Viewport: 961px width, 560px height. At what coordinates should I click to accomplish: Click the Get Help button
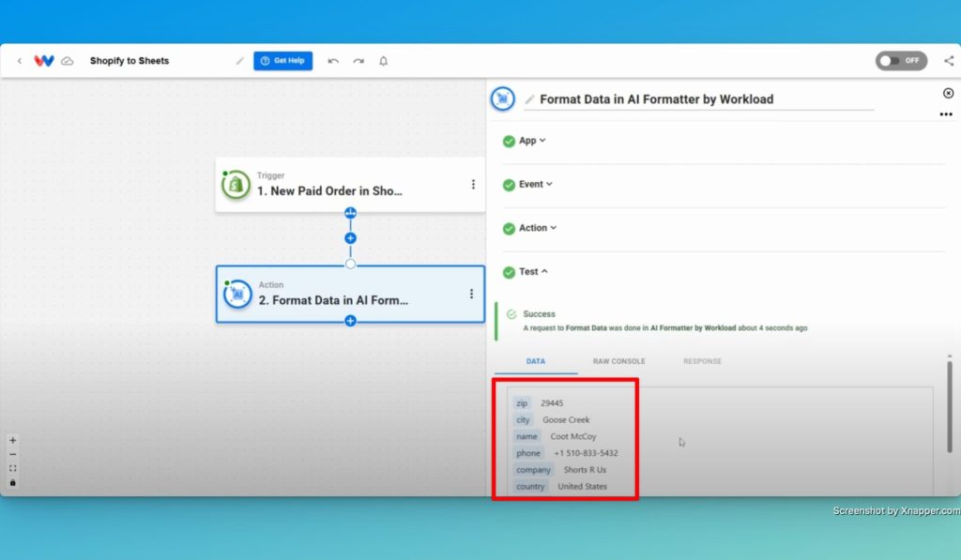[283, 61]
